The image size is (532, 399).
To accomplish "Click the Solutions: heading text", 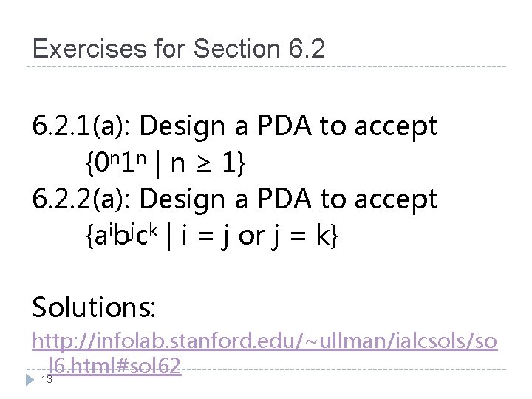I will pyautogui.click(x=94, y=307).
